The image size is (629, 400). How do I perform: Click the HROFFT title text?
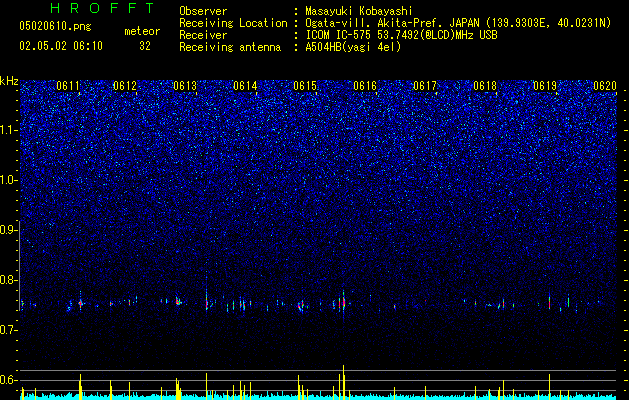(103, 8)
